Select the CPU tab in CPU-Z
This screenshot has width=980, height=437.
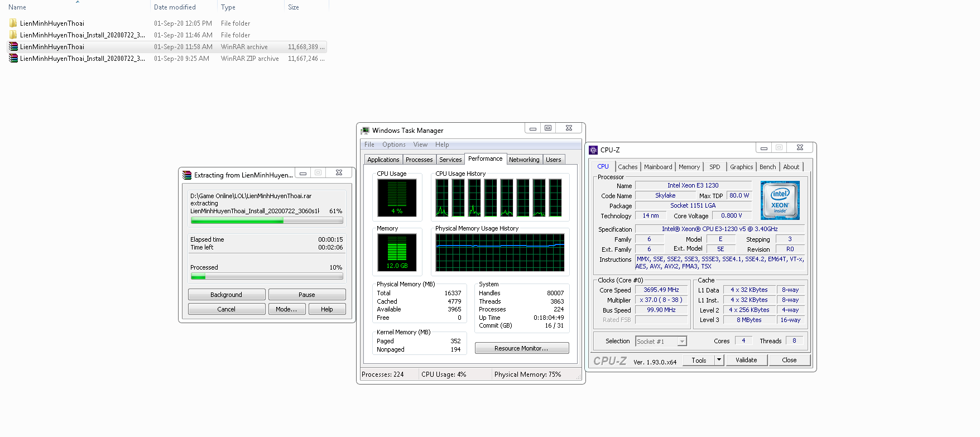click(603, 166)
